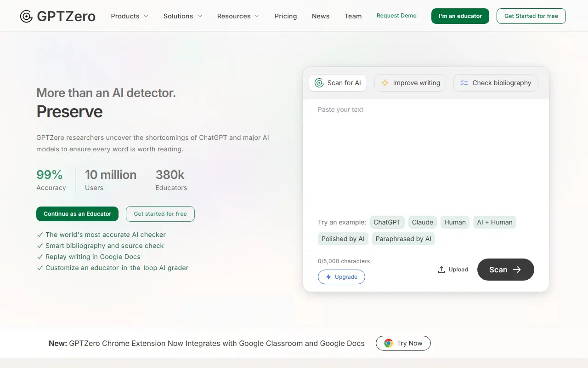This screenshot has width=588, height=368.
Task: Click the sparkle icon beside Improve writing
Action: coord(384,83)
